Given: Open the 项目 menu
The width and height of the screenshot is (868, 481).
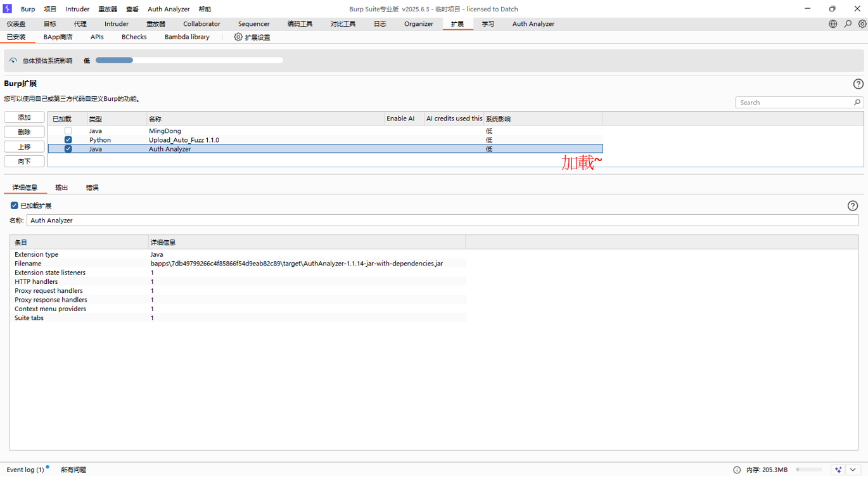Looking at the screenshot, I should [50, 9].
